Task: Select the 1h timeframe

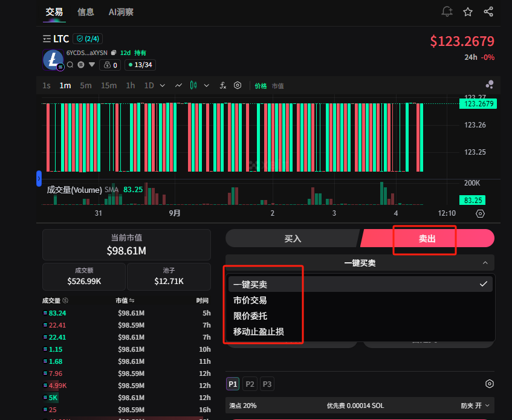Action: coord(131,85)
